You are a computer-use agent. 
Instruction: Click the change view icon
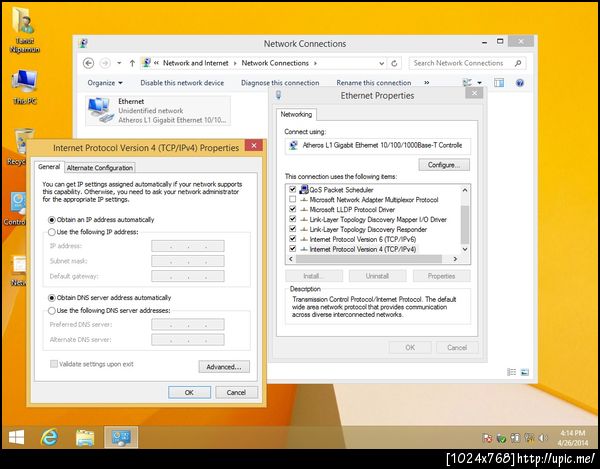[467, 83]
